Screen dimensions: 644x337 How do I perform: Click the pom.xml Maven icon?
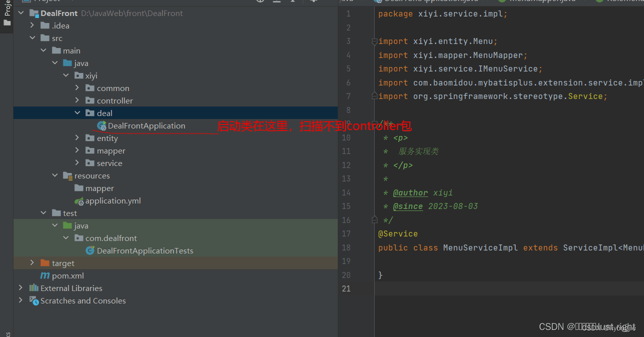tap(45, 275)
